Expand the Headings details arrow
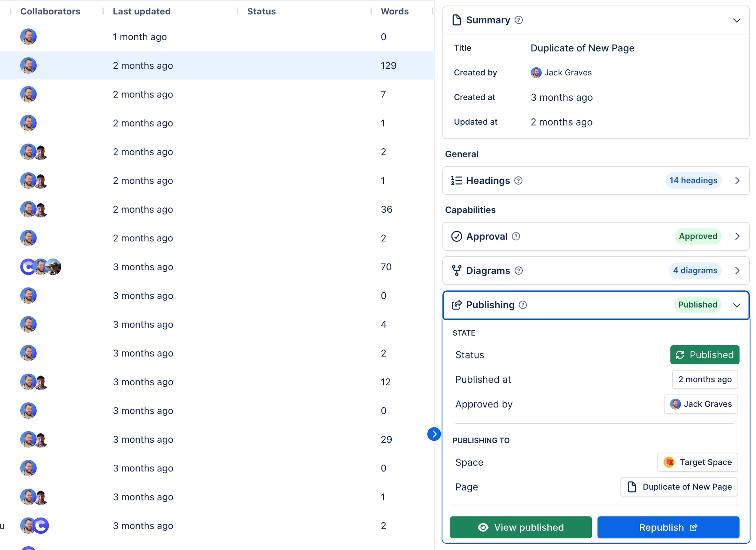 coord(738,181)
